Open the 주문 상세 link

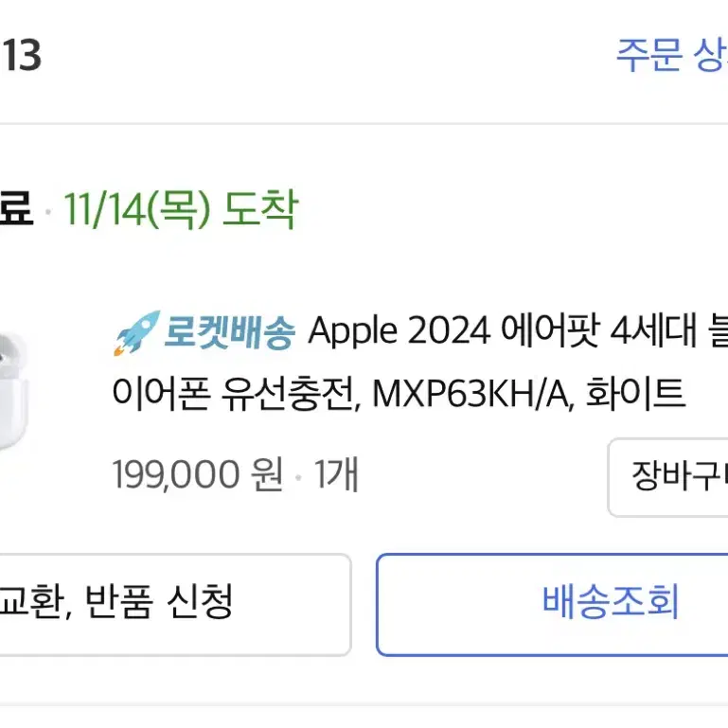[671, 55]
